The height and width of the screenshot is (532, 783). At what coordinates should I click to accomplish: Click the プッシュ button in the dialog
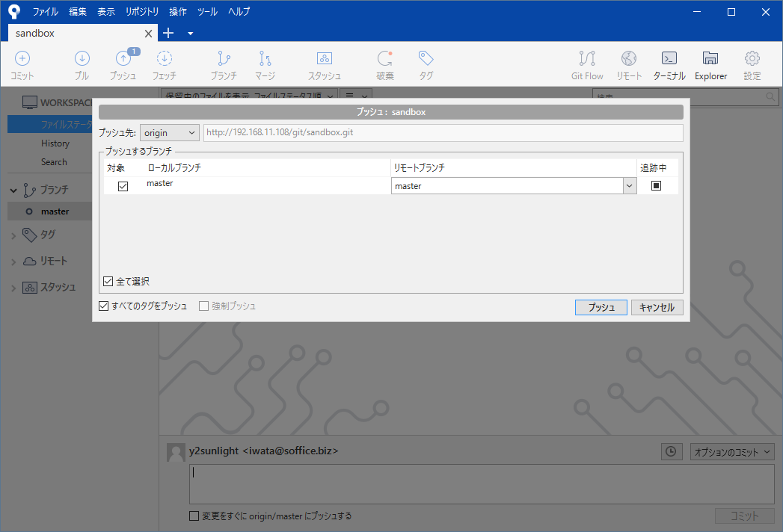601,308
